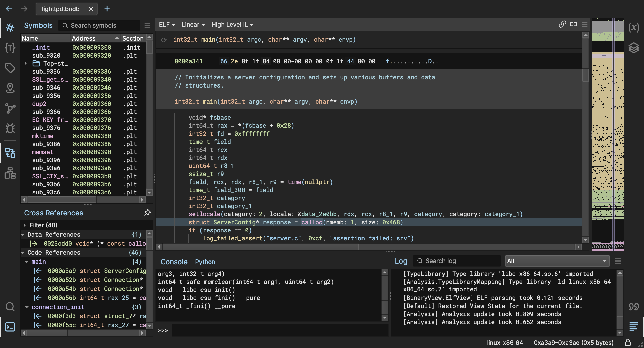The width and height of the screenshot is (644, 348).
Task: Open the Debugger bug icon in sidebar
Action: tap(10, 128)
